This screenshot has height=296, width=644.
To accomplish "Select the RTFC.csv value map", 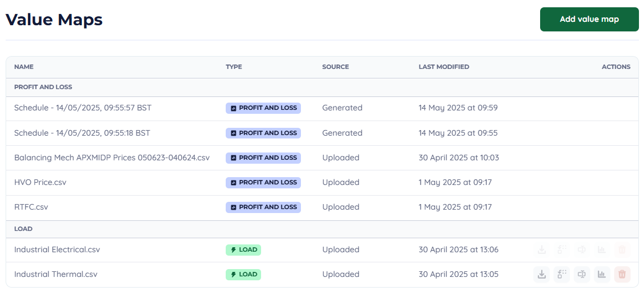I will coord(31,207).
